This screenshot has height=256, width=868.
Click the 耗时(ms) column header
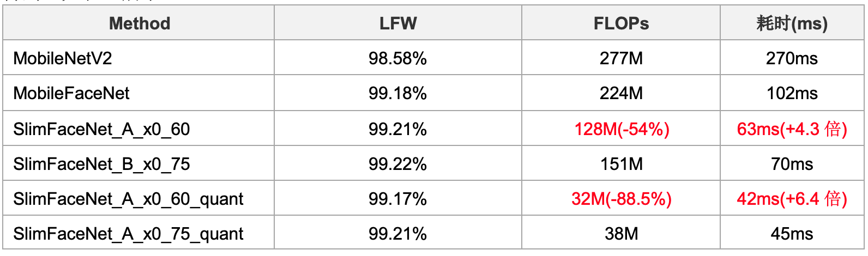point(792,23)
